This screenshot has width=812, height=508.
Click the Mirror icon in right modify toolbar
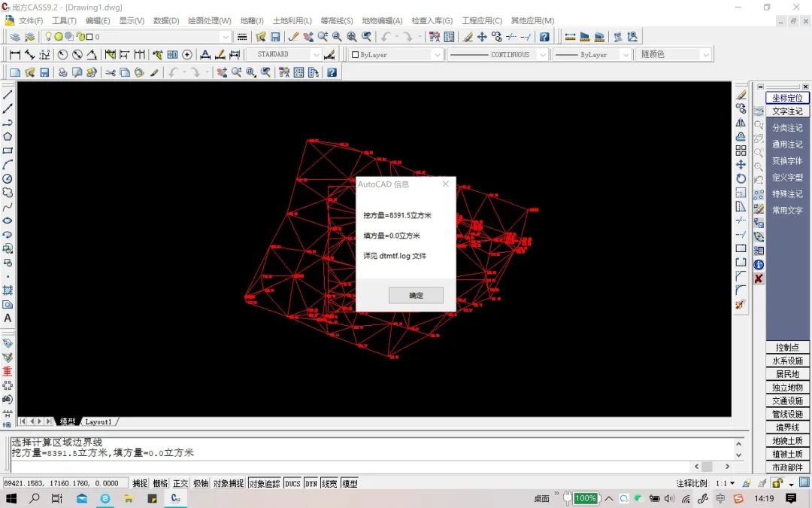741,123
